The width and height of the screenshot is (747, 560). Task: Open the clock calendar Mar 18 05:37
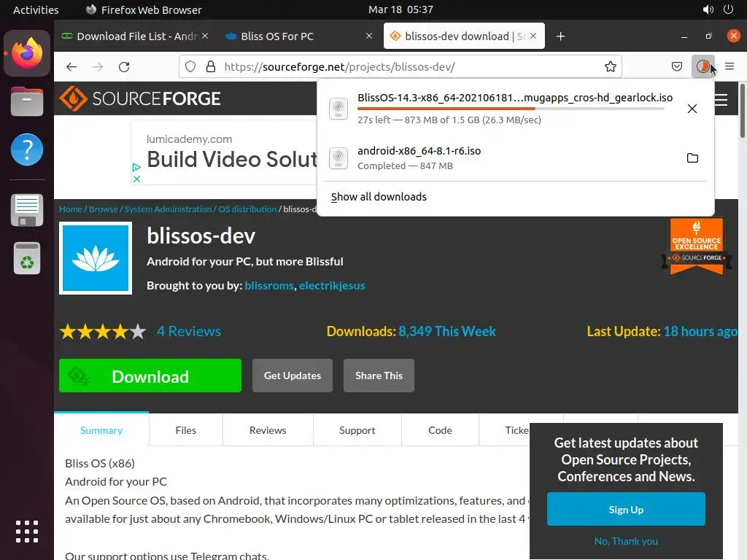(x=400, y=9)
